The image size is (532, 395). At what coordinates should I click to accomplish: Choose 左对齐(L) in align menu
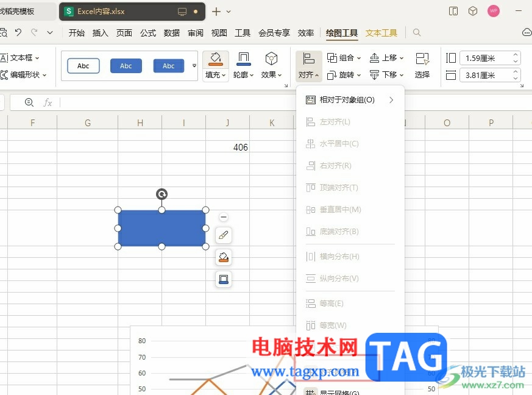350,122
